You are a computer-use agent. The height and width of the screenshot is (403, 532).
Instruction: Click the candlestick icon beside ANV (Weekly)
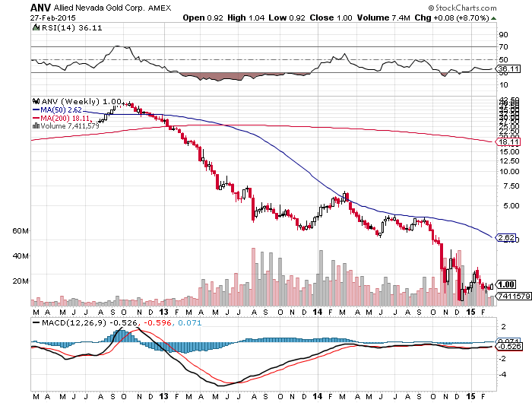point(36,101)
